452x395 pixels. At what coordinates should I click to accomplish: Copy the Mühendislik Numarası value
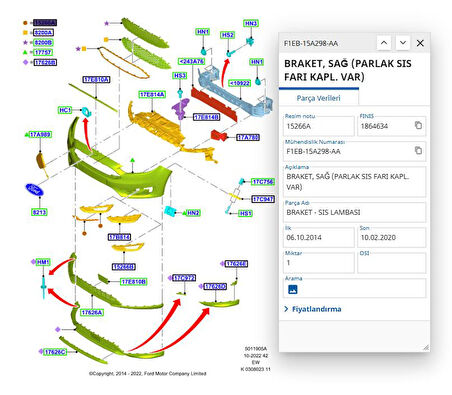coord(418,150)
